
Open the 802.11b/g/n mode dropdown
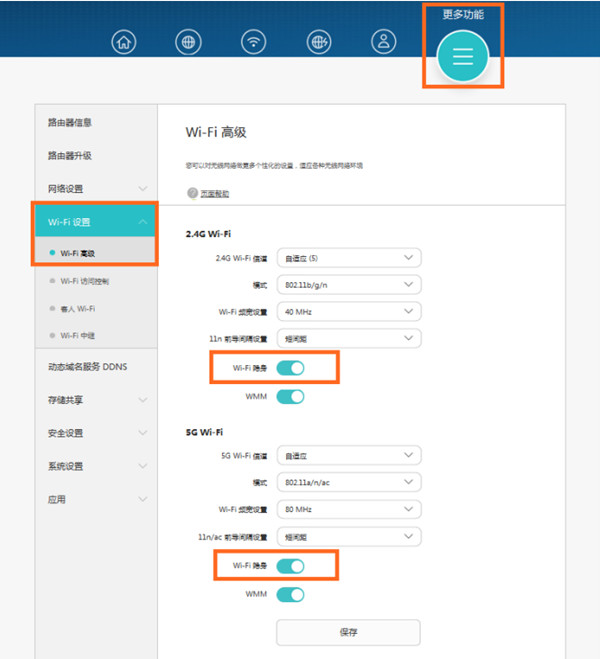pyautogui.click(x=349, y=285)
